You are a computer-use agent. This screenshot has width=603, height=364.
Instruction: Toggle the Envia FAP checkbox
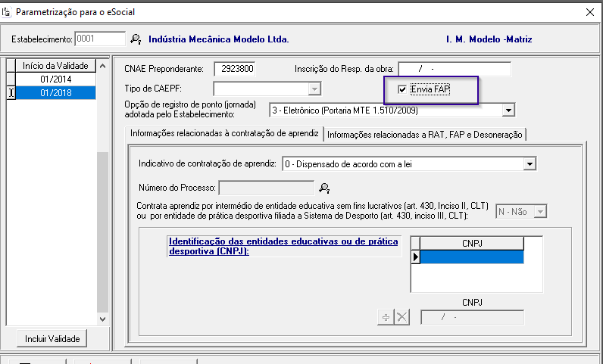click(402, 89)
